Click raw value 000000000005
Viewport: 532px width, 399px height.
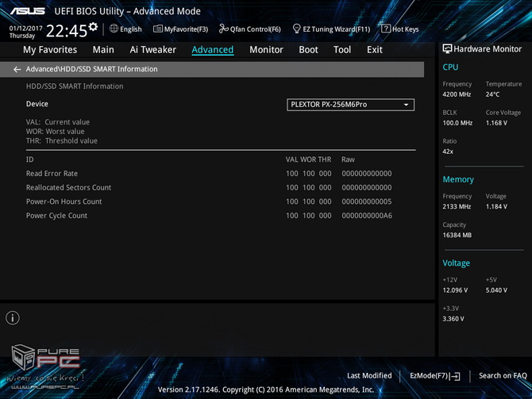tap(366, 201)
